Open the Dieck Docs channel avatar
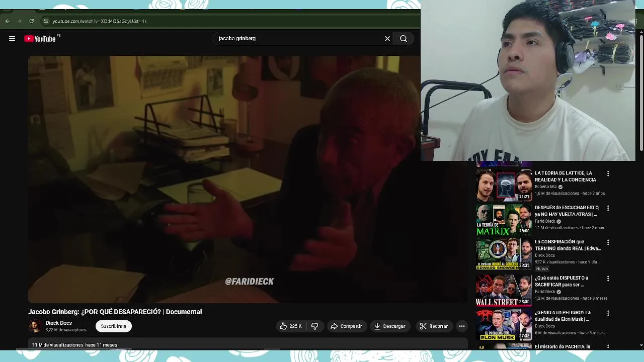 (35, 326)
